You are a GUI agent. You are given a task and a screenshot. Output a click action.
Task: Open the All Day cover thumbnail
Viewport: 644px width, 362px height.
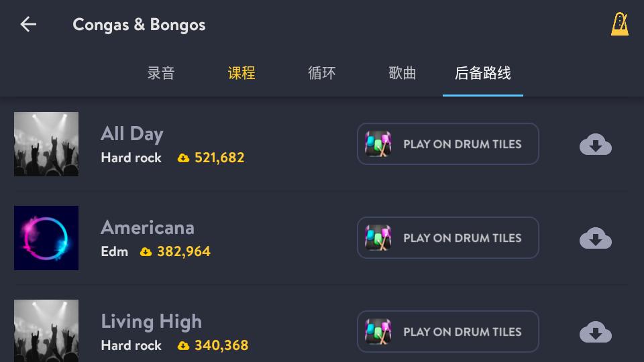[46, 144]
